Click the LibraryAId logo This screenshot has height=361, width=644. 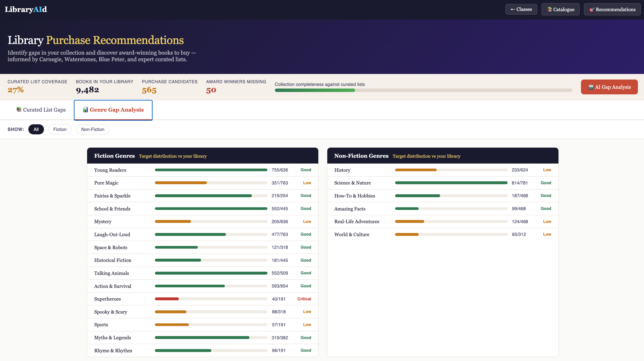[26, 9]
